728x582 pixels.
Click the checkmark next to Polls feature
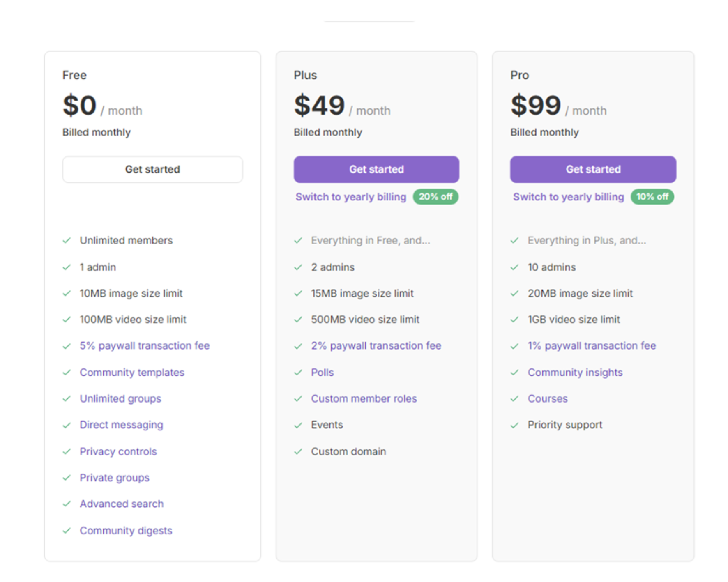[x=299, y=372]
